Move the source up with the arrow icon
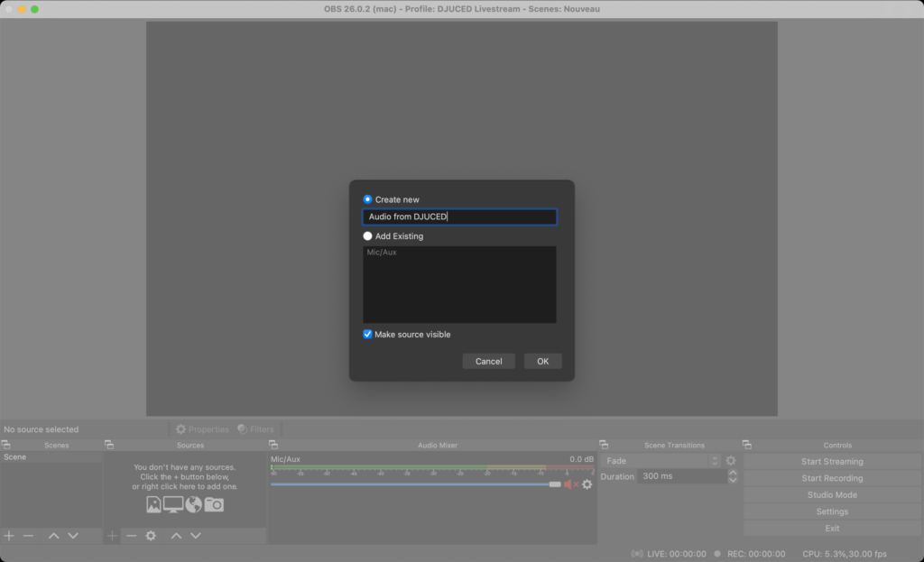The image size is (924, 562). 177,536
